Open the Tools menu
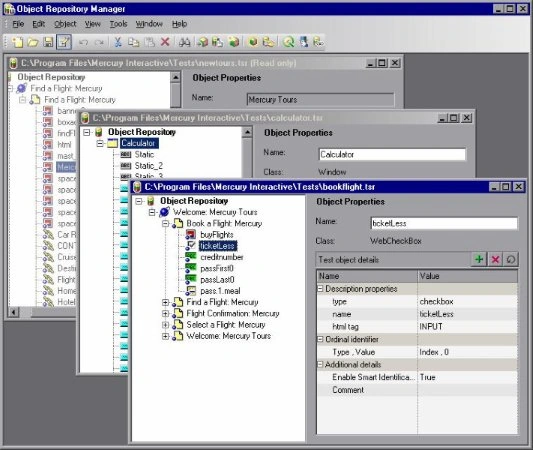Image resolution: width=533 pixels, height=450 pixels. 118,24
